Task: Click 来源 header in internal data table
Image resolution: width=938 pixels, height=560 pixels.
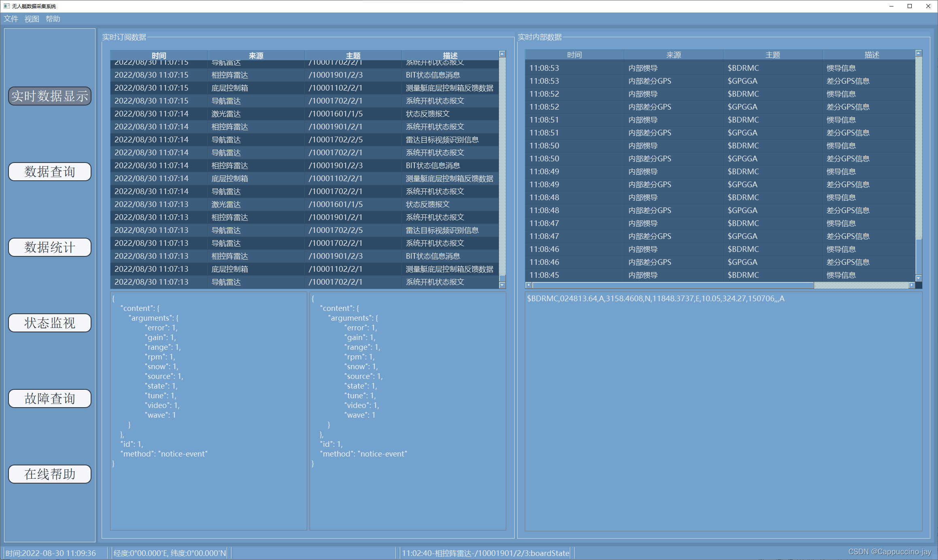Action: [674, 55]
